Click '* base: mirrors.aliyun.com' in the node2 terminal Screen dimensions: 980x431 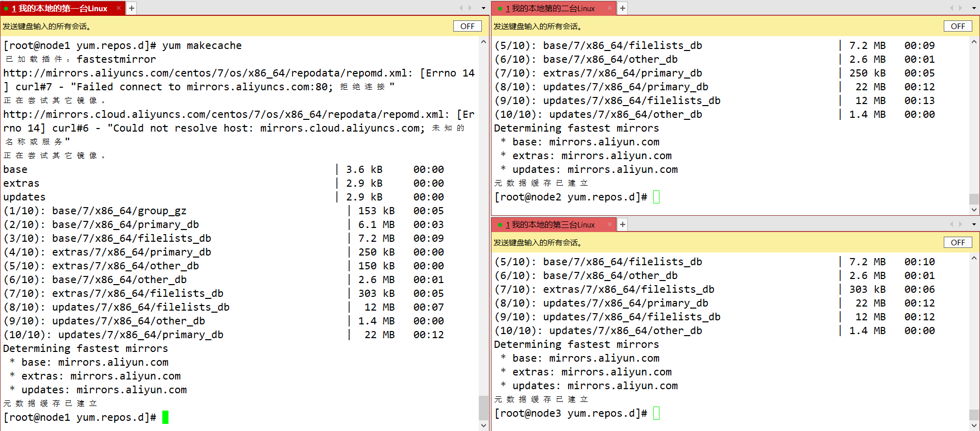pyautogui.click(x=580, y=142)
